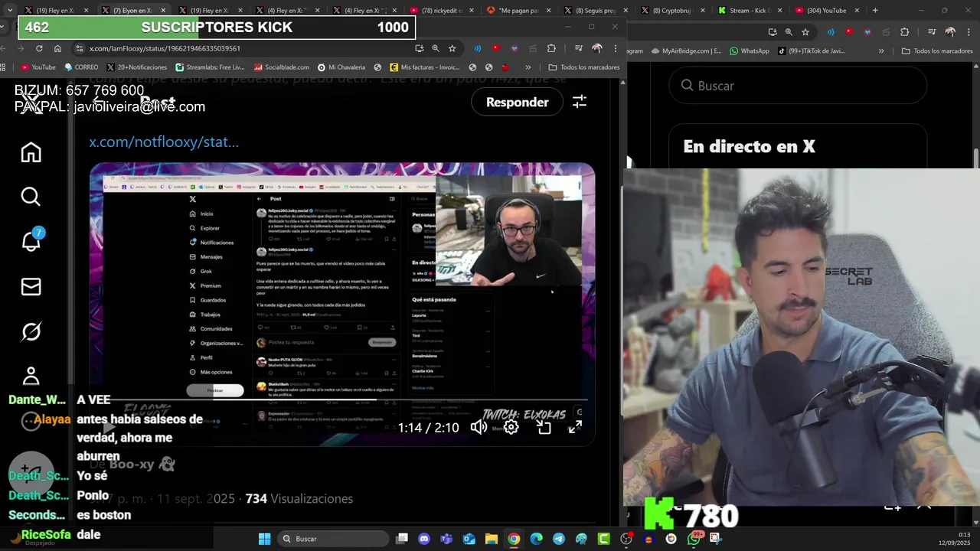Open the Grok icon in X sidebar
Viewport: 980px width, 551px height.
[31, 331]
